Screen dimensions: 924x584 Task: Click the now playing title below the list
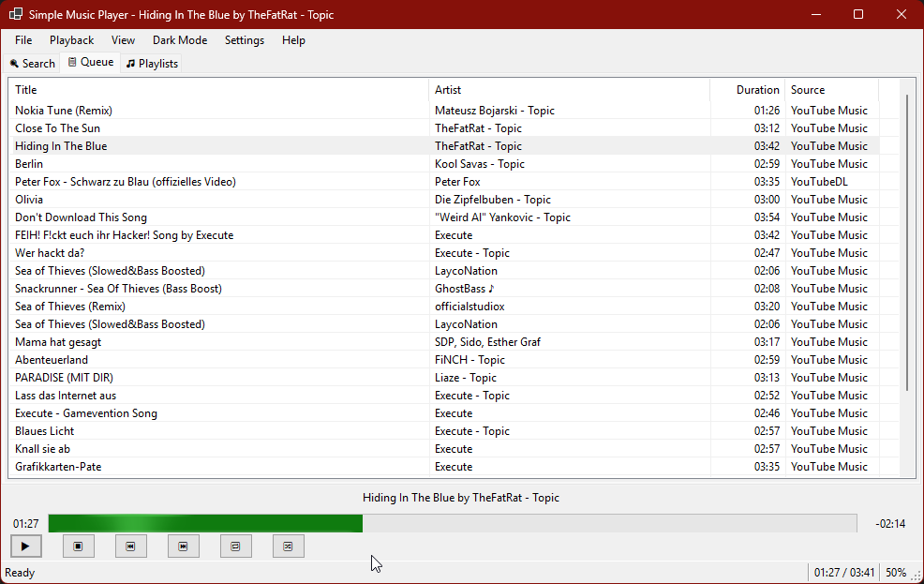point(461,498)
